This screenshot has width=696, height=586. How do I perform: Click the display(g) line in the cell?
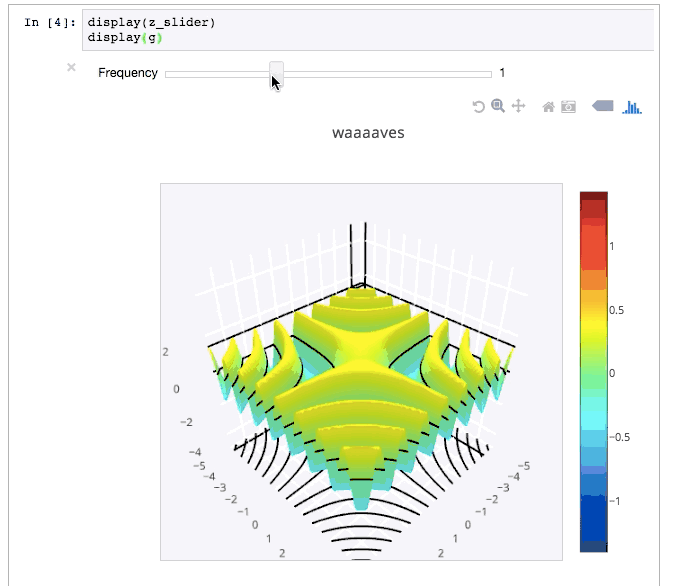124,38
